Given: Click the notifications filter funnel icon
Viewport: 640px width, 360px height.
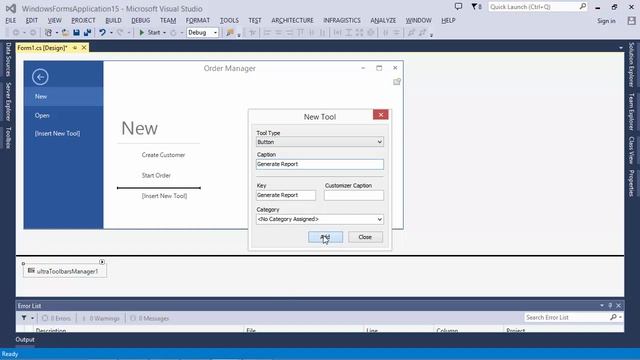Looking at the screenshot, I should click(x=475, y=7).
